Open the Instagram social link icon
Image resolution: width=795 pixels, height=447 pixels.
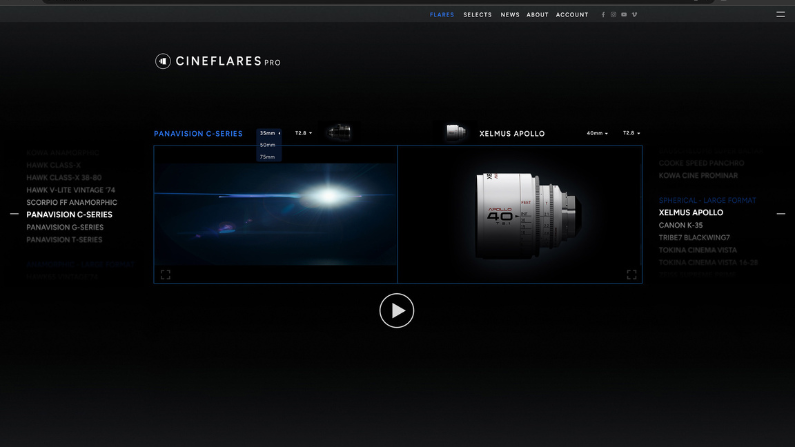(613, 15)
